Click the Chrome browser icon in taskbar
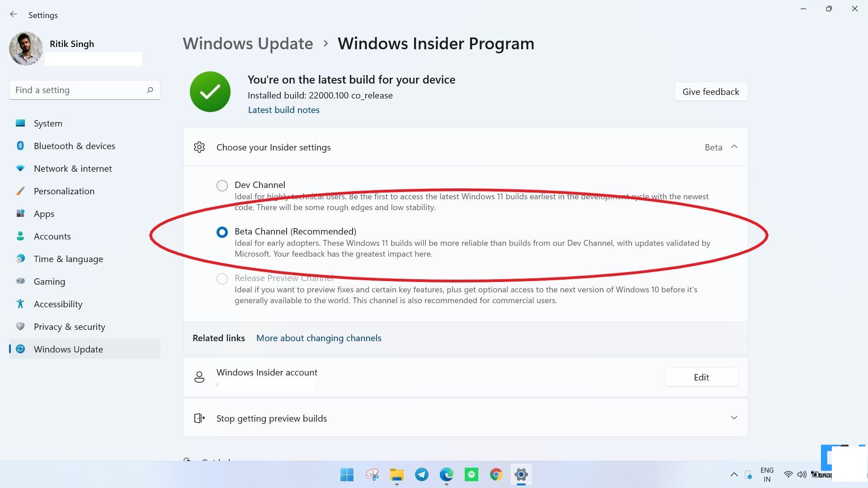 [x=495, y=474]
